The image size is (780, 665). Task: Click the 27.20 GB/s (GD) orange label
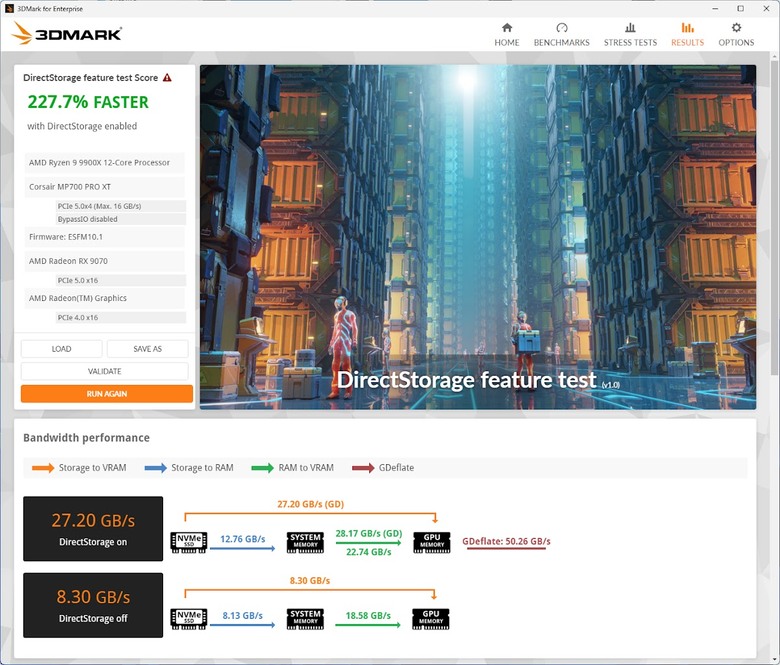310,504
